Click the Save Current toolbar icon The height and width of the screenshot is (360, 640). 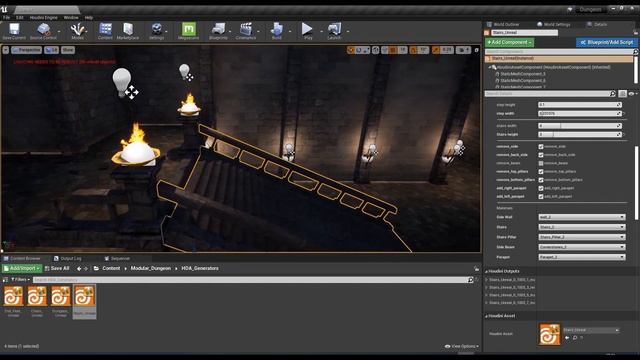pos(14,31)
